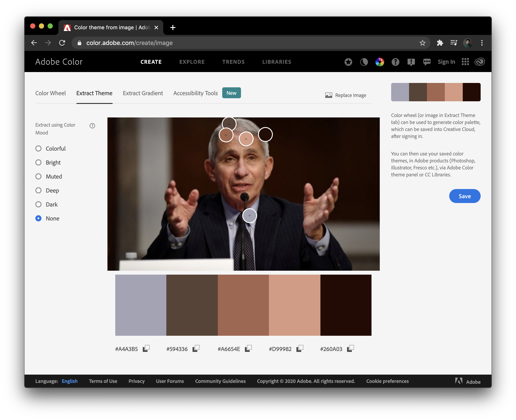The height and width of the screenshot is (420, 516).
Task: Open help question mark icon in header
Action: click(395, 62)
